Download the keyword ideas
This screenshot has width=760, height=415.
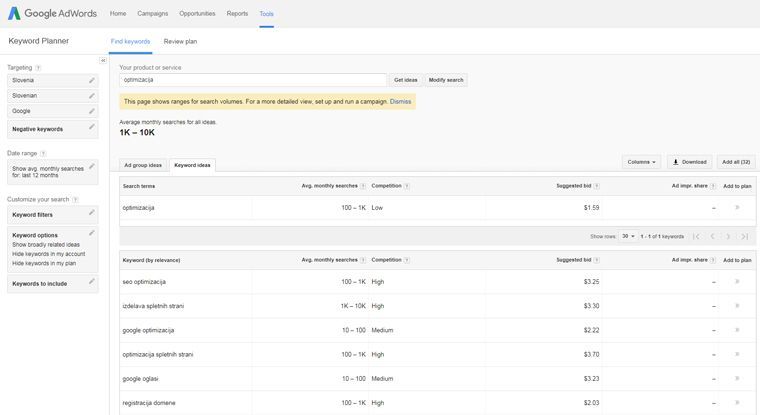pyautogui.click(x=690, y=162)
